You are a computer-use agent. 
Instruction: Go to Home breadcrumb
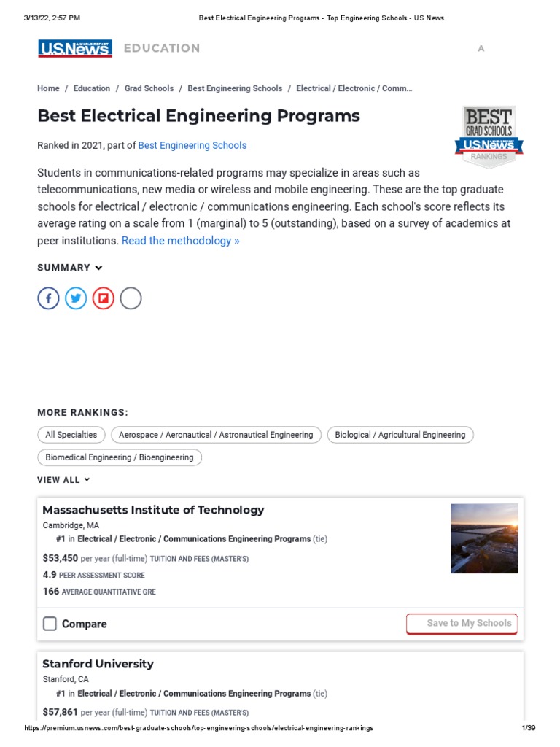pos(48,88)
